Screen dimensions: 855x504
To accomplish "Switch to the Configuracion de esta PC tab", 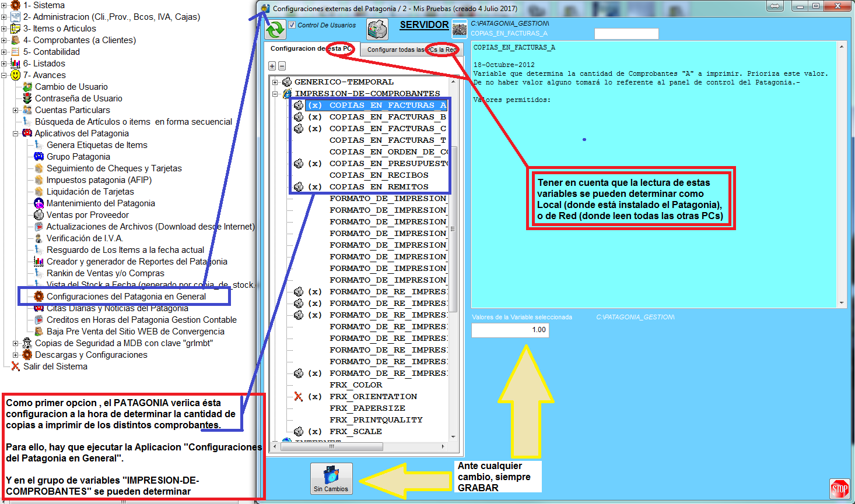I will pyautogui.click(x=311, y=49).
